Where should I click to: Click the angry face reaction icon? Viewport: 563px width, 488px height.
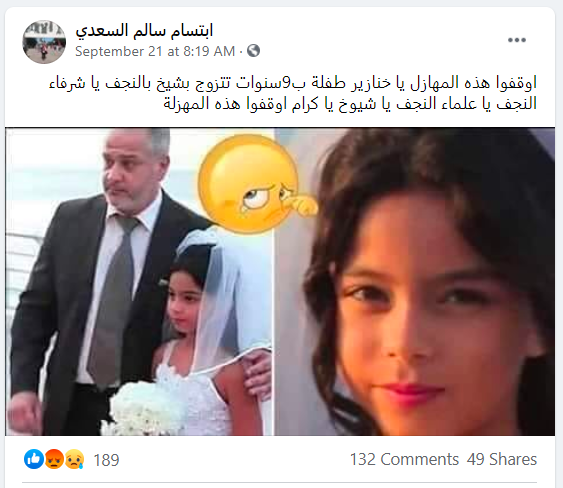tap(54, 459)
